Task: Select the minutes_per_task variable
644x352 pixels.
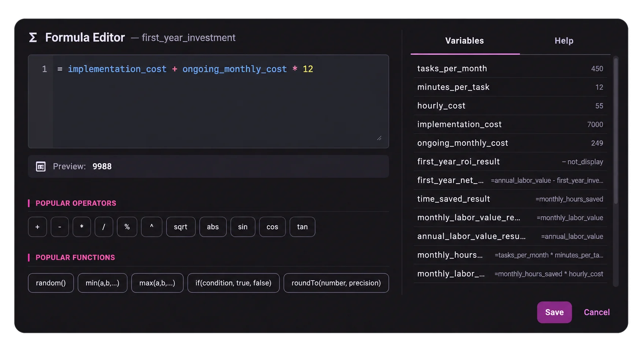Action: click(510, 87)
